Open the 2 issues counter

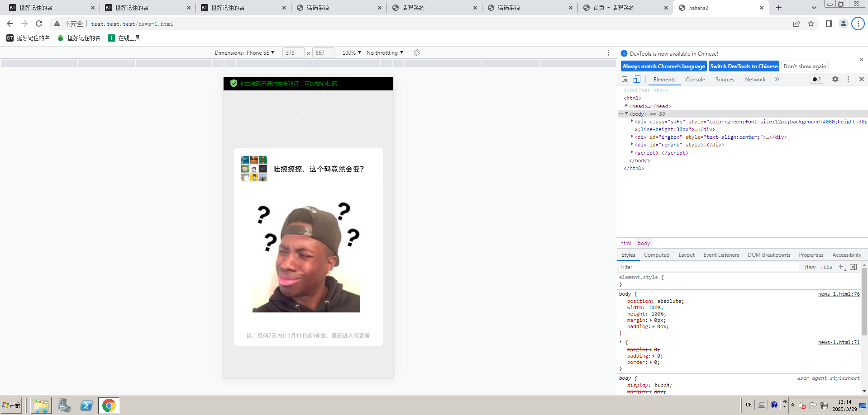pyautogui.click(x=817, y=79)
